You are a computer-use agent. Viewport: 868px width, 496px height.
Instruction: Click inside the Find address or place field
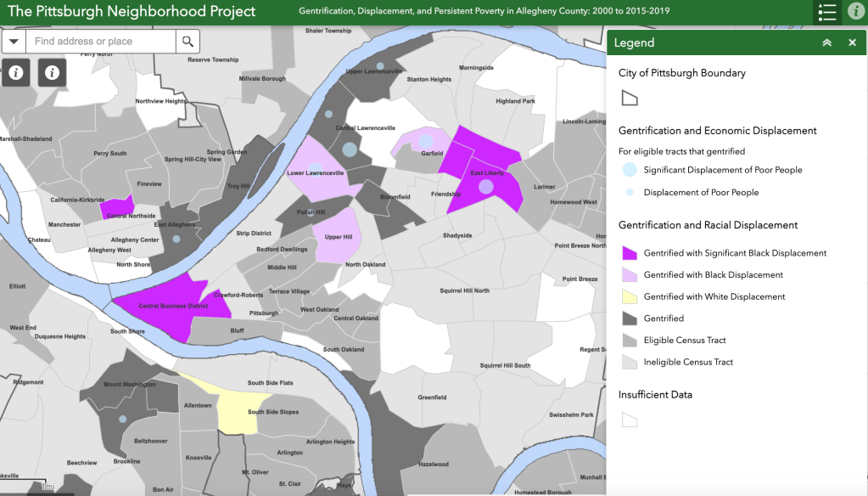(x=102, y=41)
